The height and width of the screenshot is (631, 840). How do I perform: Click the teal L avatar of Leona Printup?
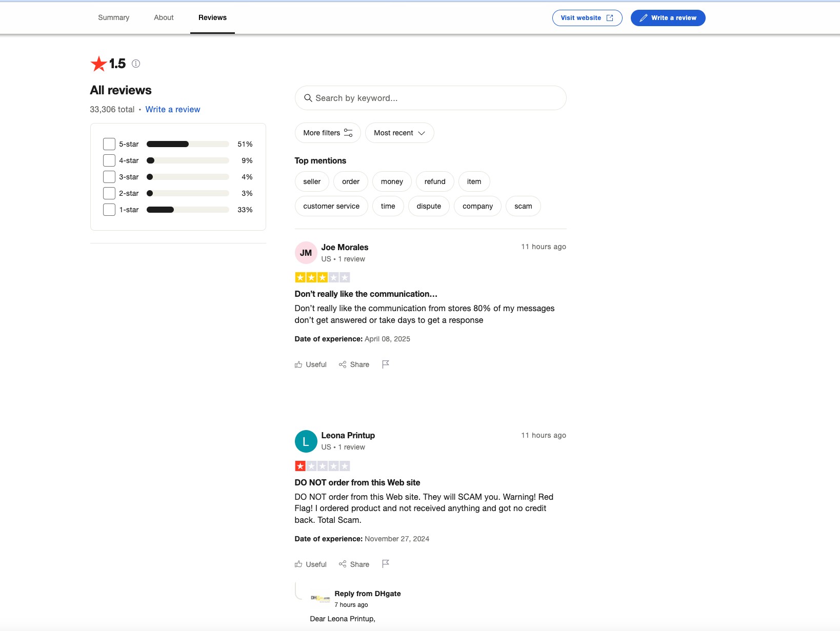pyautogui.click(x=306, y=441)
